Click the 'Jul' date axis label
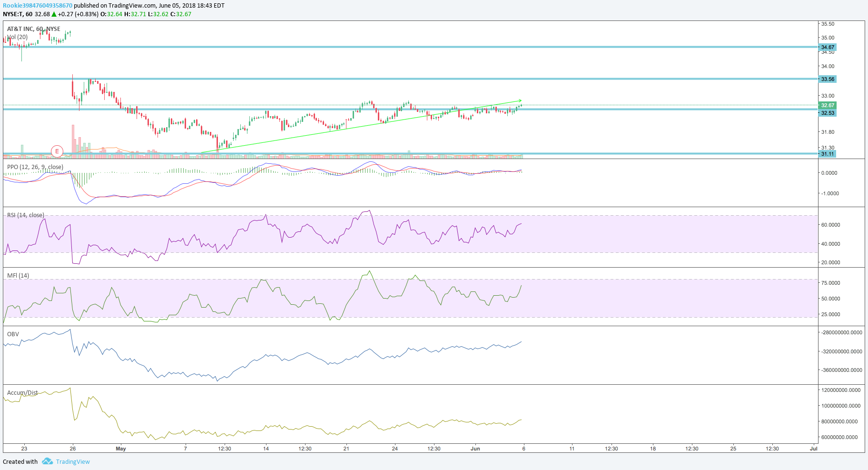The height and width of the screenshot is (470, 868). pos(814,449)
